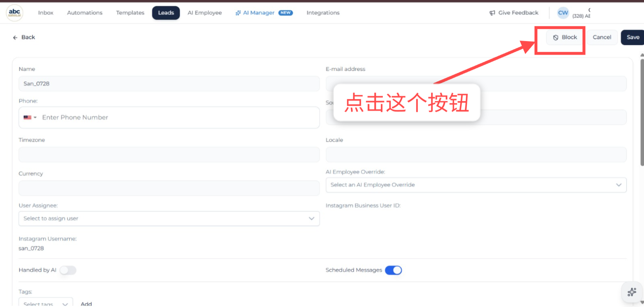The image size is (644, 307).
Task: Click the Name input field
Action: tap(169, 84)
